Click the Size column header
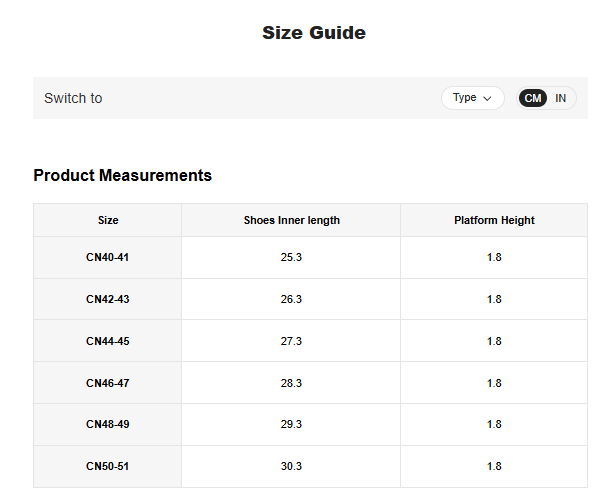Image resolution: width=605 pixels, height=498 pixels. (x=108, y=220)
